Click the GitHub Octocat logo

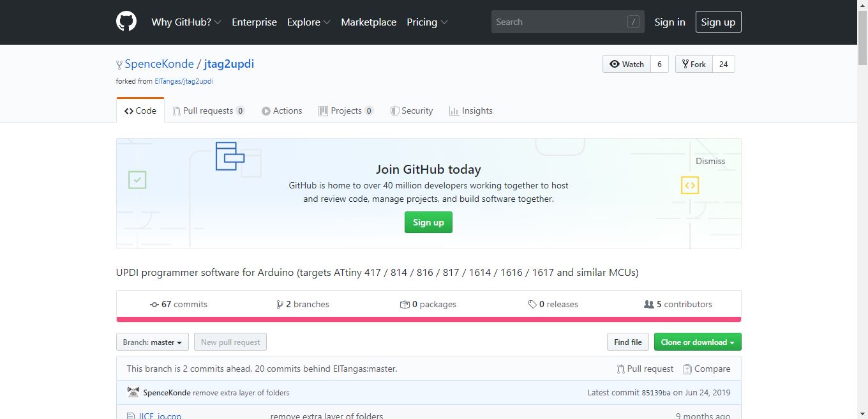[x=126, y=22]
